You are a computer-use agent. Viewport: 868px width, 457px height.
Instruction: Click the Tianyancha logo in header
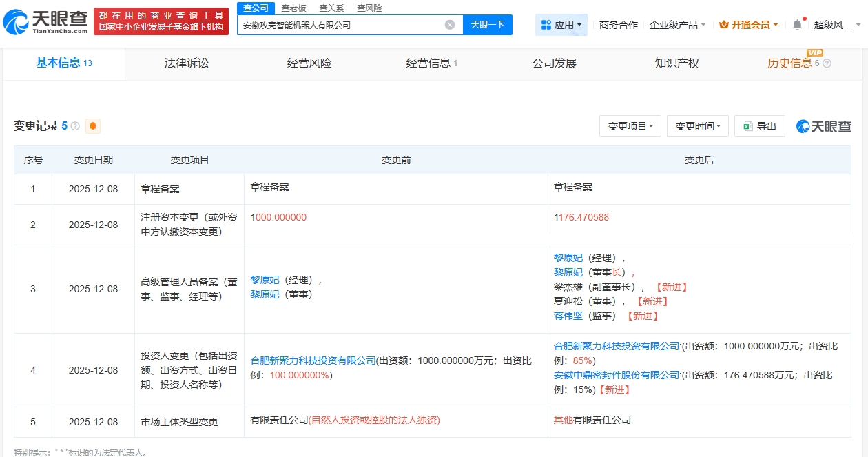pos(45,22)
